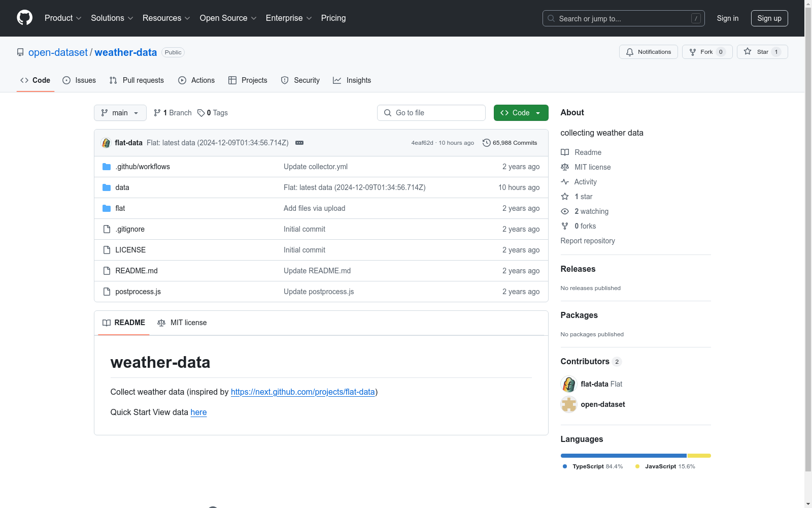Open the green Code dropdown button
This screenshot has height=508, width=812.
521,113
